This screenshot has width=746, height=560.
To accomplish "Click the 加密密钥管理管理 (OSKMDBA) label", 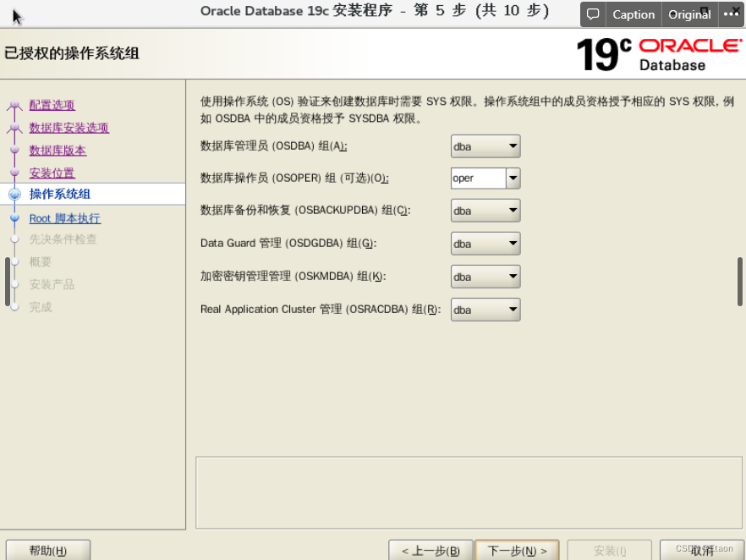I will pos(293,277).
